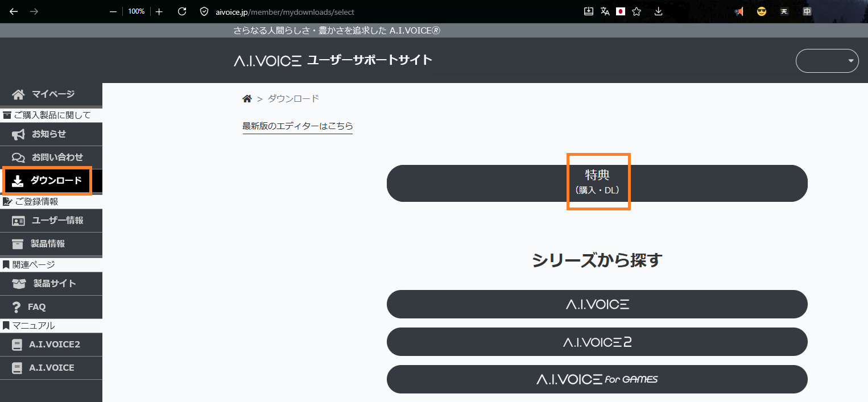The height and width of the screenshot is (402, 868).
Task: Click the book icon beside A.I.VOICE2 manual
Action: coord(17,345)
